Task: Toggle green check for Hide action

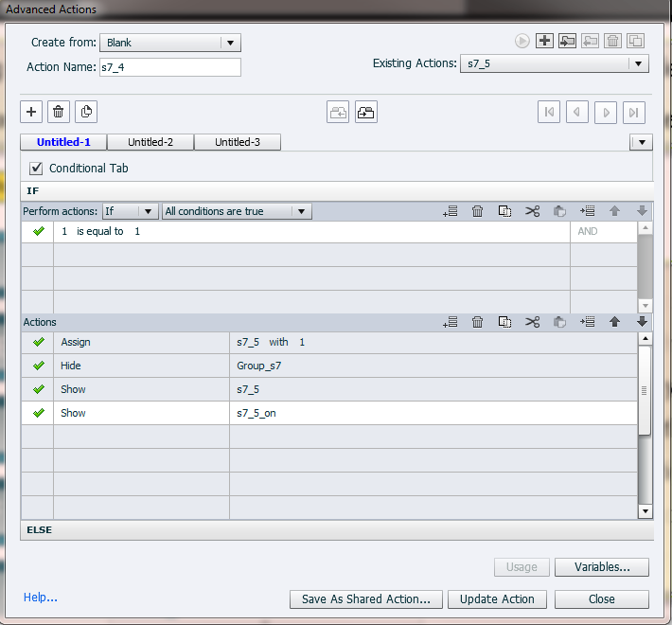Action: click(39, 366)
